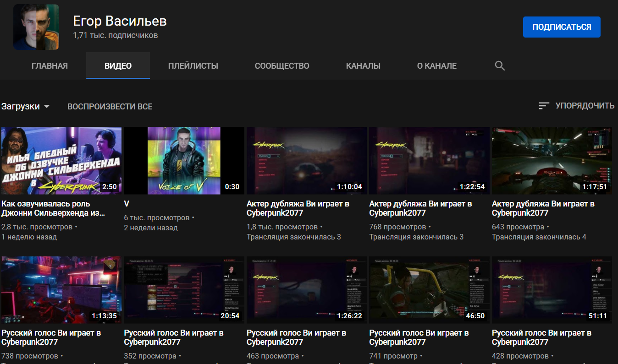The image size is (618, 364).
Task: Open Русский голос Ви title, 428 просмотров
Action: point(542,337)
